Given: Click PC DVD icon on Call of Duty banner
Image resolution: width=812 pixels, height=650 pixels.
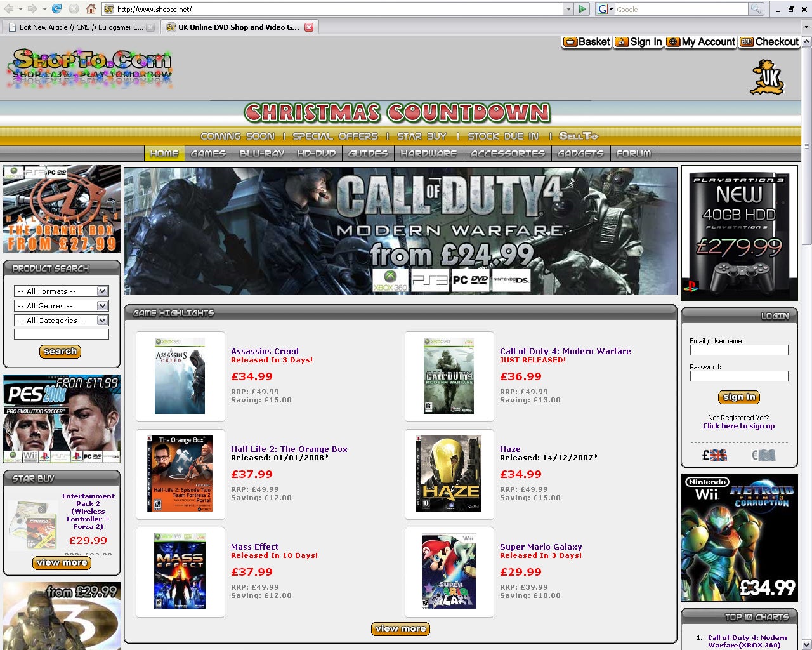Looking at the screenshot, I should [x=470, y=280].
